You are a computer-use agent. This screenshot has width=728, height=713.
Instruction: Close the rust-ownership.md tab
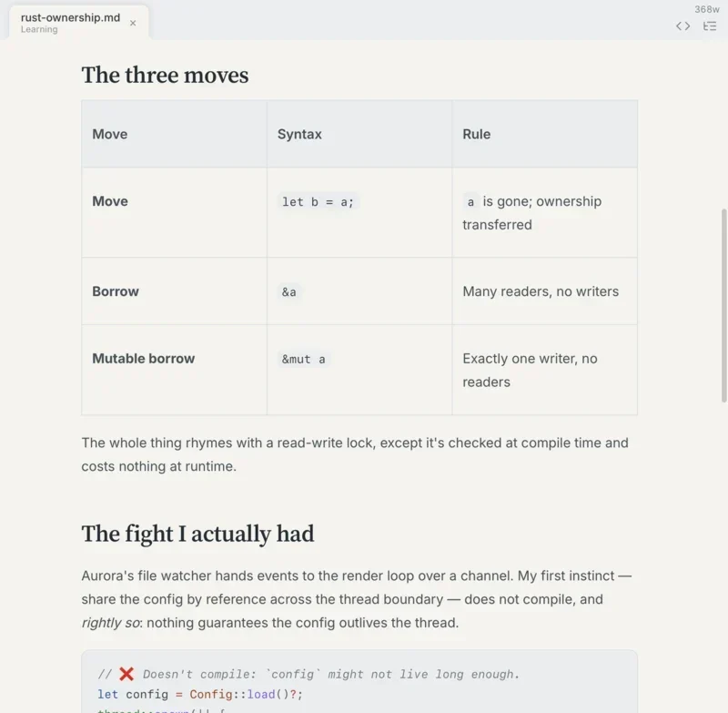pos(133,24)
